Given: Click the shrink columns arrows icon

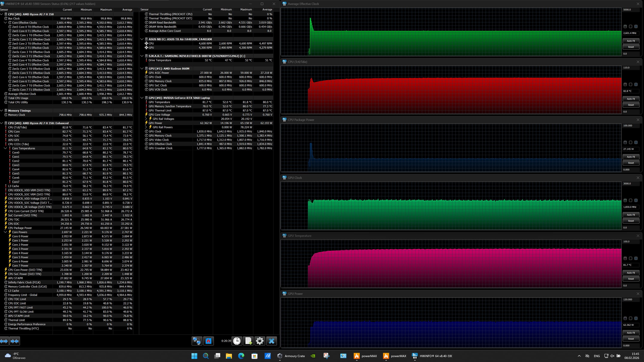Looking at the screenshot, I should (x=15, y=341).
